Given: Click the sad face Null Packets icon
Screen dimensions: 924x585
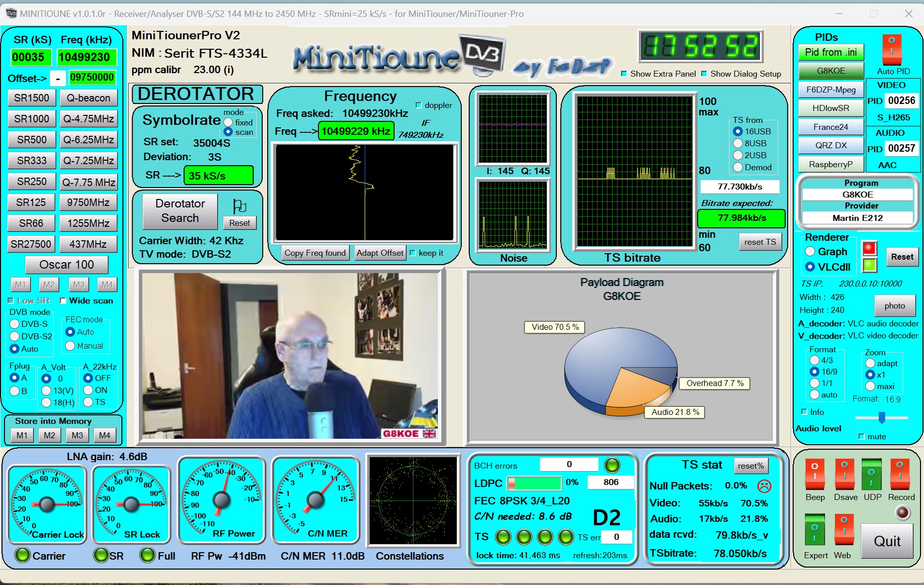Looking at the screenshot, I should pos(764,486).
